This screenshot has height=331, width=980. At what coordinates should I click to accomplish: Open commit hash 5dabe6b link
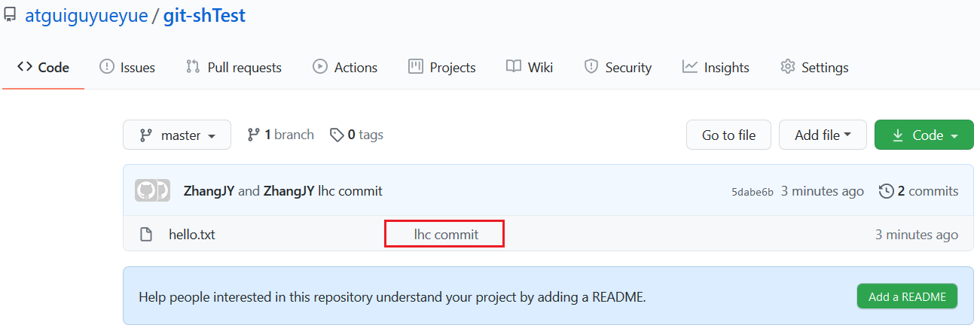point(753,192)
